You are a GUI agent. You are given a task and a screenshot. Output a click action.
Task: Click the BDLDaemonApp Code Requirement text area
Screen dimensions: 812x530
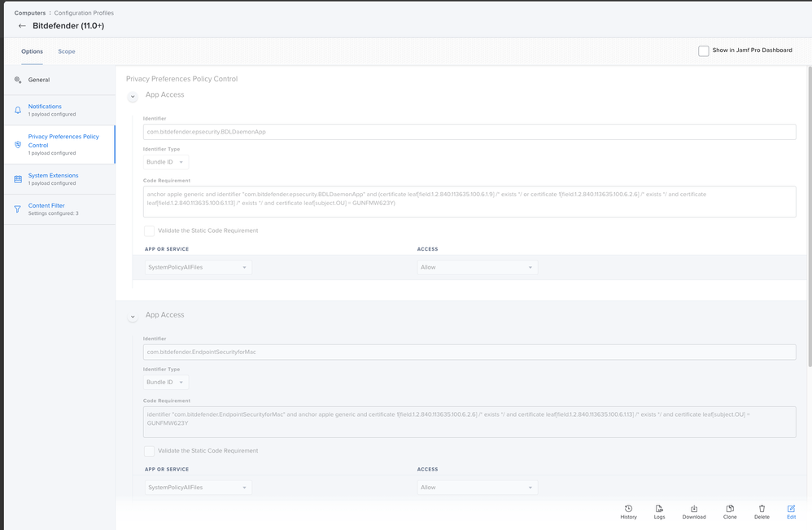point(469,202)
